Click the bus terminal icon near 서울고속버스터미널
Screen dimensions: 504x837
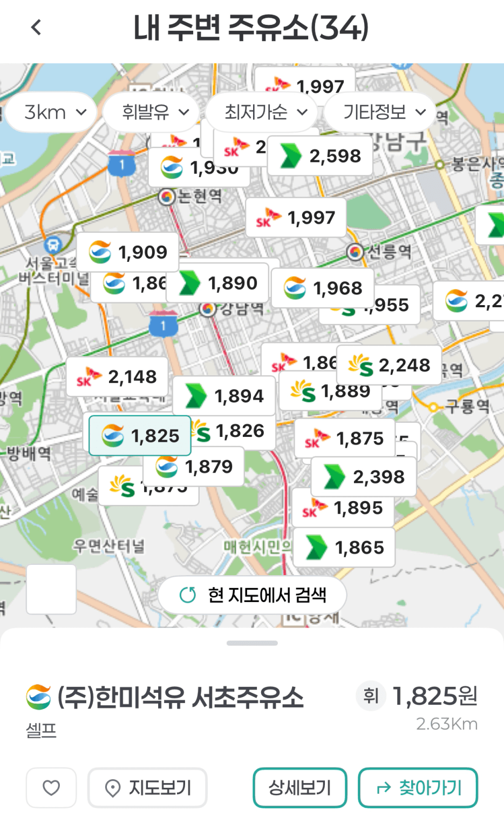(x=52, y=245)
